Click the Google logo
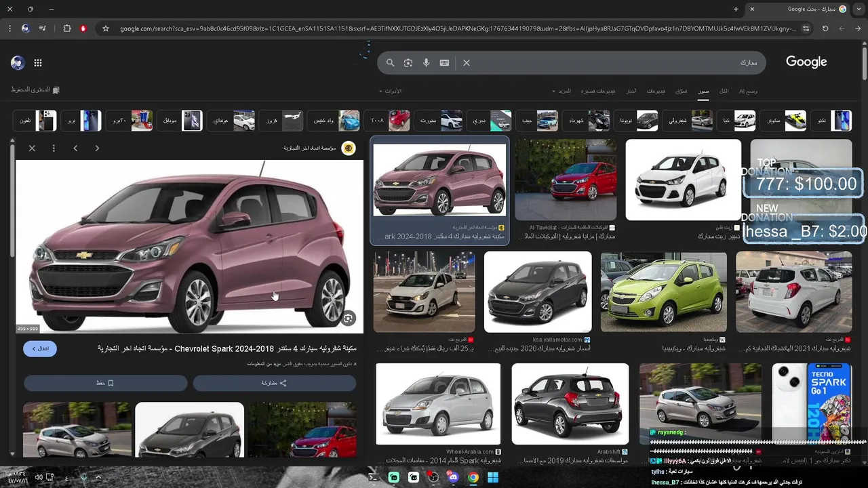The image size is (868, 488). click(806, 62)
